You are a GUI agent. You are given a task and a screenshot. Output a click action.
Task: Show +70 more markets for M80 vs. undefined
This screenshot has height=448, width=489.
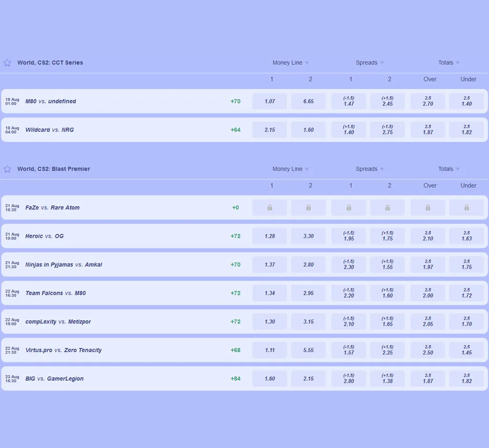click(235, 101)
